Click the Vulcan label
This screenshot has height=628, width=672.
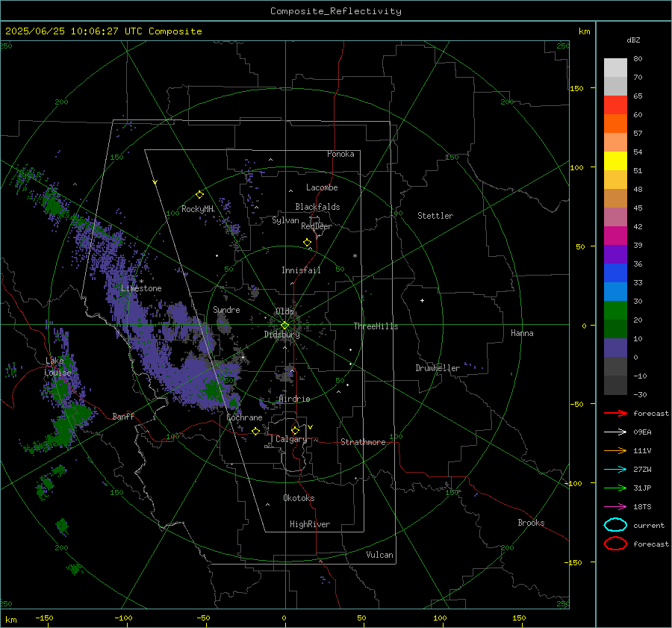click(379, 555)
